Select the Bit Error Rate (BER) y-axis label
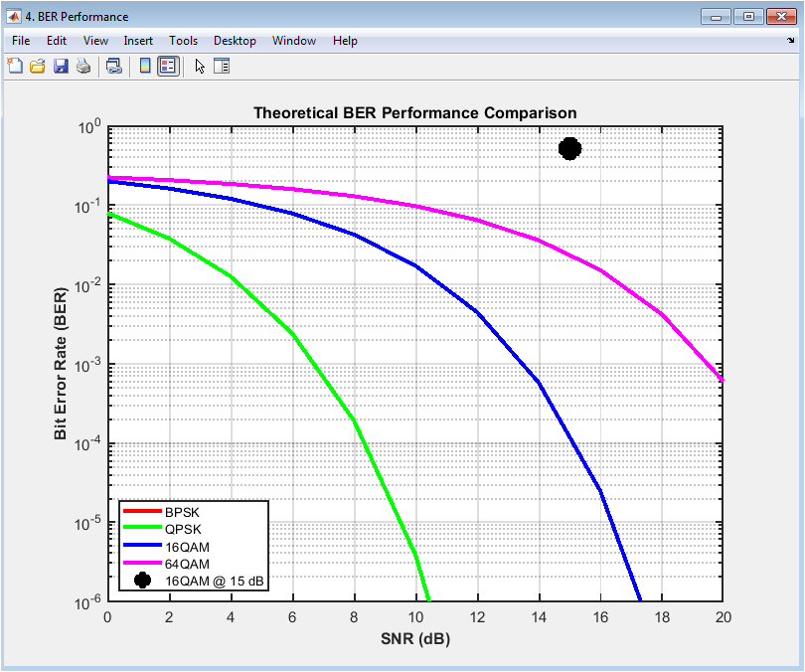 [x=60, y=364]
